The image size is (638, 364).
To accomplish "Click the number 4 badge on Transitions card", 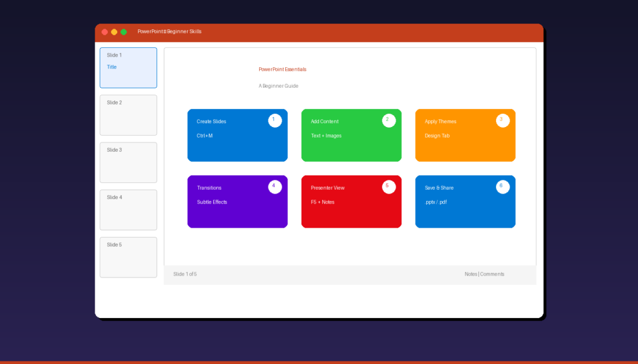I will point(275,187).
